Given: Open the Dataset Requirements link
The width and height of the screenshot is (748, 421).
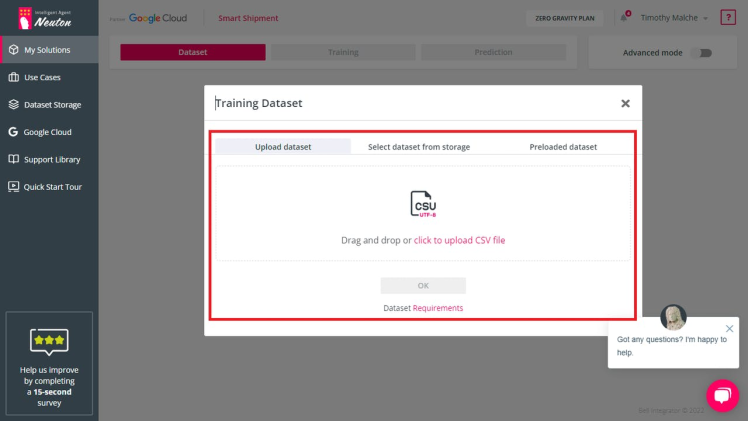Looking at the screenshot, I should (x=437, y=308).
